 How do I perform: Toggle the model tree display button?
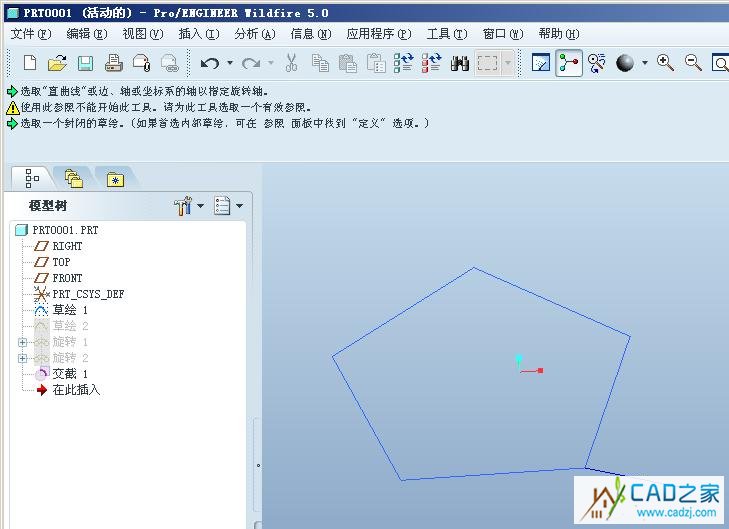pyautogui.click(x=569, y=63)
